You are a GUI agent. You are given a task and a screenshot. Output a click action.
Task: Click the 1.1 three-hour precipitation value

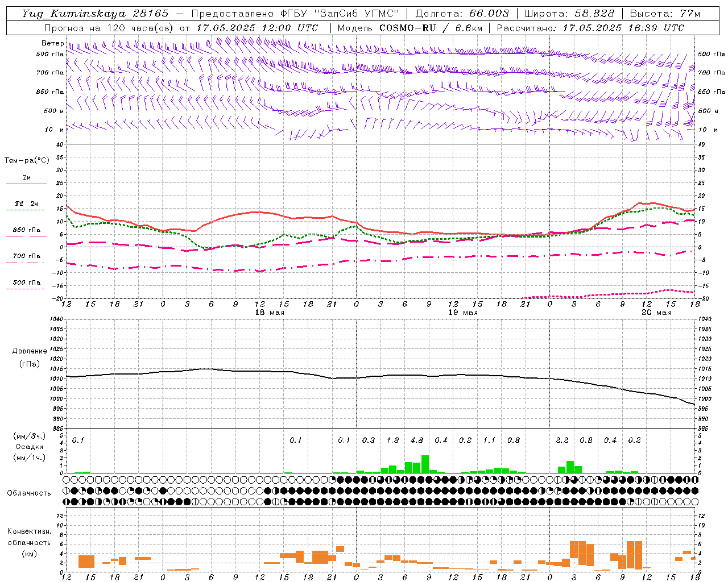(489, 440)
